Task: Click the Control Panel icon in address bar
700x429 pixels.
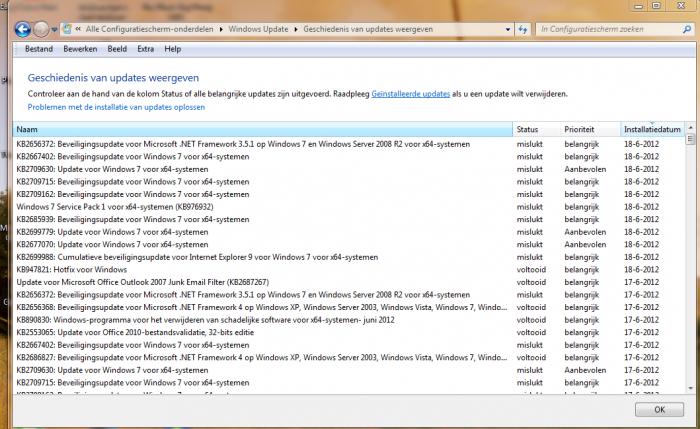Action: [67, 29]
